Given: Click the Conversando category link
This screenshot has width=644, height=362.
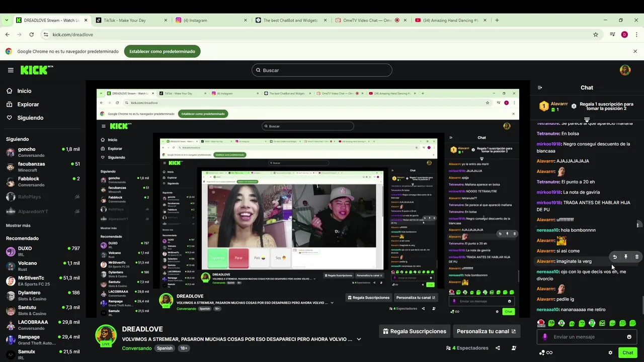Looking at the screenshot, I should (x=136, y=348).
